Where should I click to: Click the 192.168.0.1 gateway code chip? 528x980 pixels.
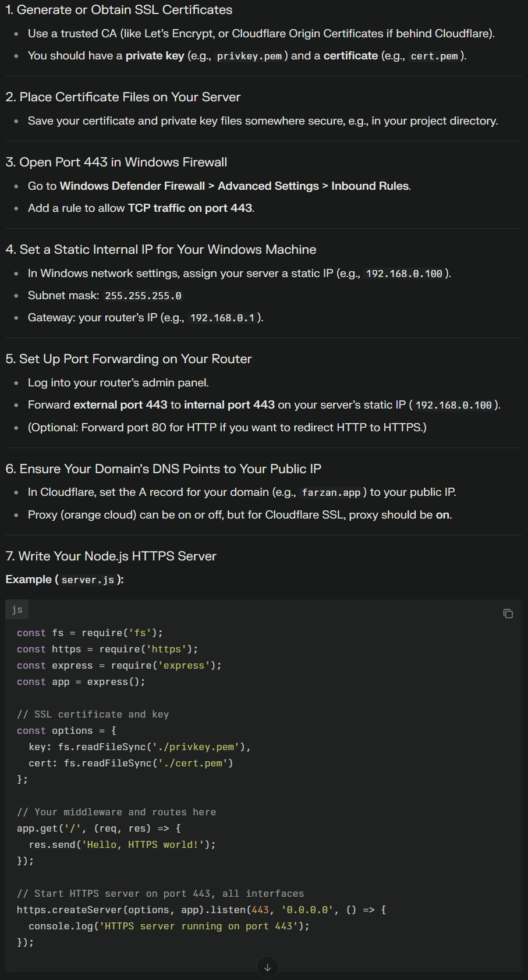pyautogui.click(x=222, y=318)
